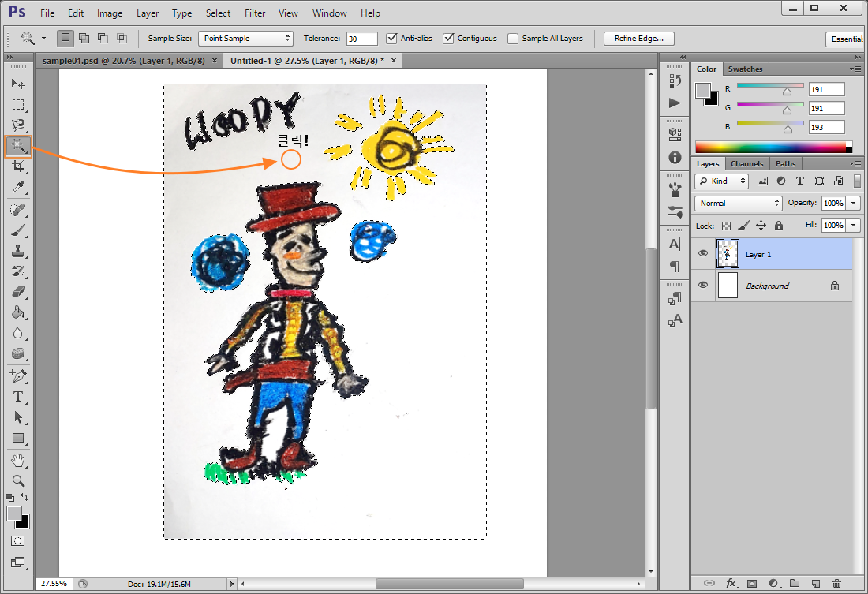
Task: Select the Eraser tool
Action: click(x=18, y=291)
